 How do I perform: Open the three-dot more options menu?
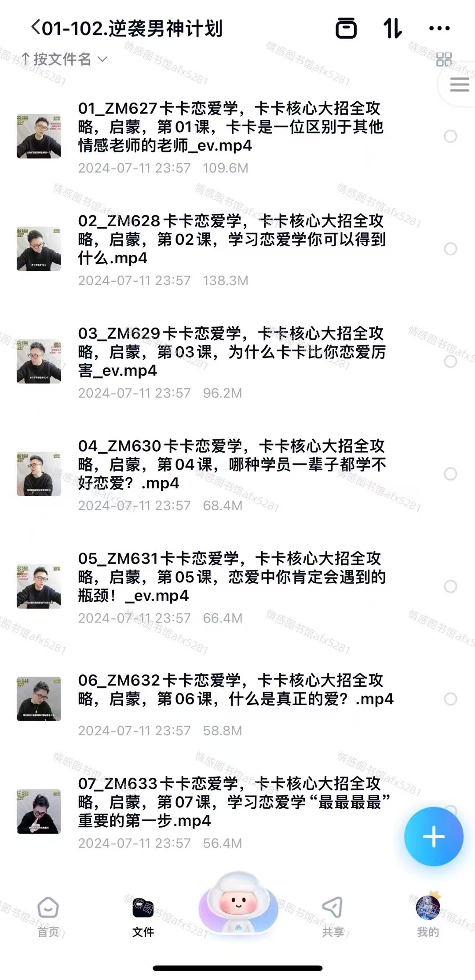(439, 29)
